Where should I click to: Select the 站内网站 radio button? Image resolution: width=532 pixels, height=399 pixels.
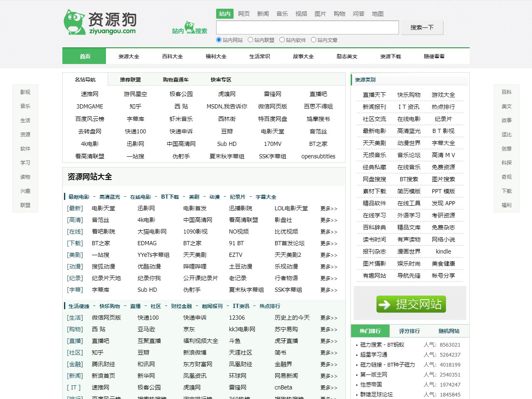point(219,40)
